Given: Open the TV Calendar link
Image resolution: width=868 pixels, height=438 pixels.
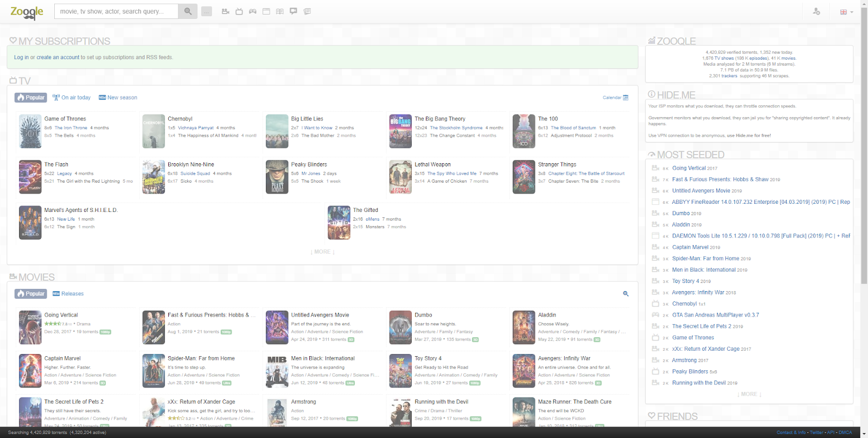Looking at the screenshot, I should (615, 98).
